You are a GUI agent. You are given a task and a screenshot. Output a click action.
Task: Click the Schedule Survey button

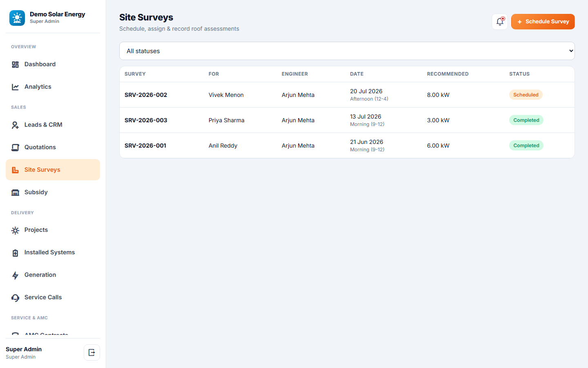(543, 22)
